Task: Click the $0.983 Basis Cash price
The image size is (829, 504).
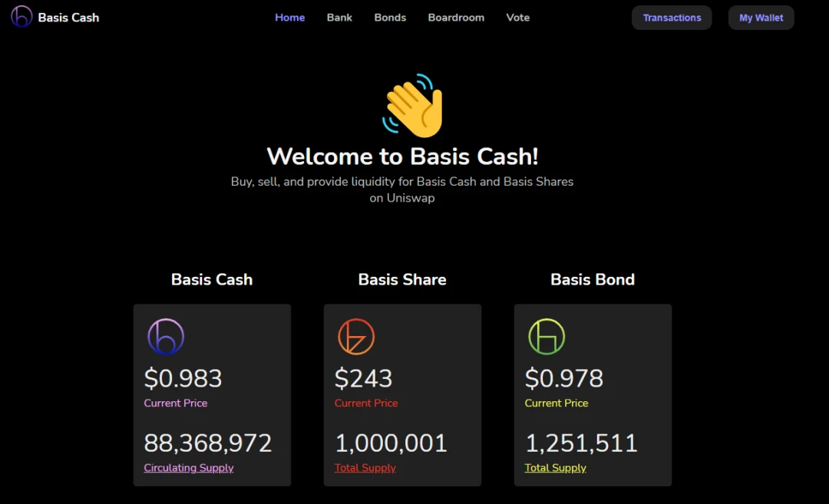Action: pos(183,378)
